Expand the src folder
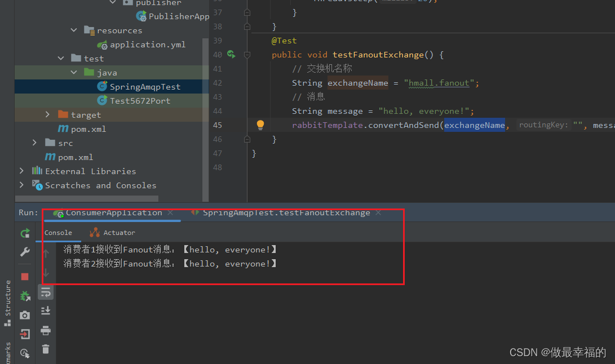Viewport: 615px width, 364px height. pos(34,143)
